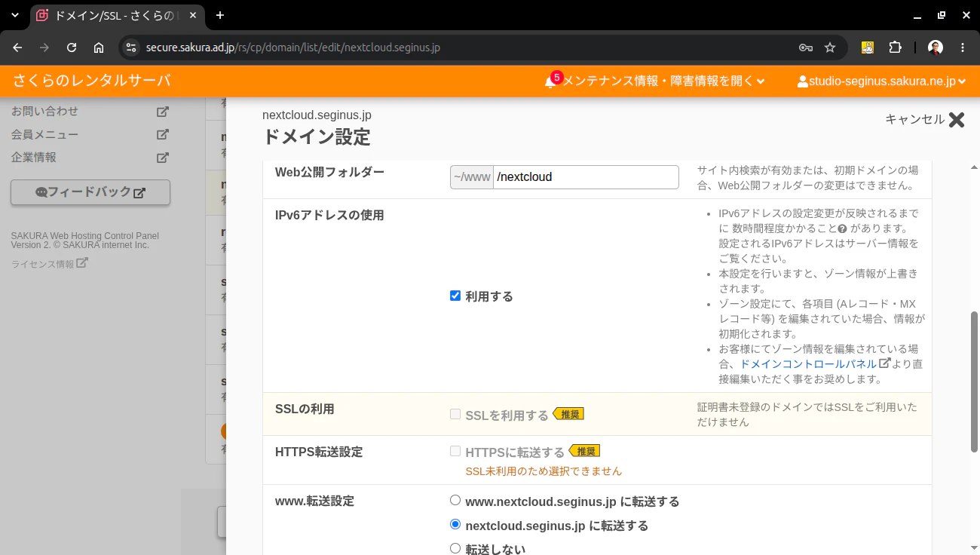Bookmark this page with the star icon
Image resolution: width=980 pixels, height=555 pixels.
point(830,48)
